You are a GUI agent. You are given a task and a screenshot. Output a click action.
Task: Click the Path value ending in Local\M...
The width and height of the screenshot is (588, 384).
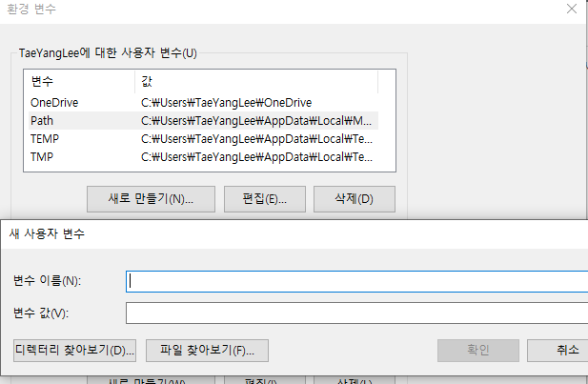(256, 121)
